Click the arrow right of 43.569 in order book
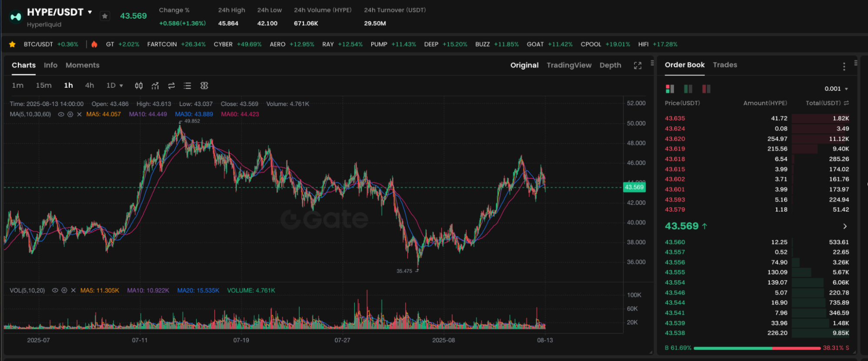 845,226
